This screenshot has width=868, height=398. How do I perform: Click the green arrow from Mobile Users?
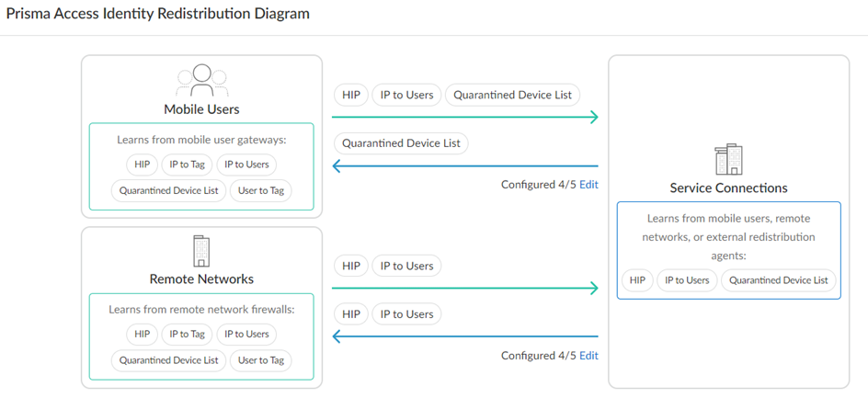(464, 117)
